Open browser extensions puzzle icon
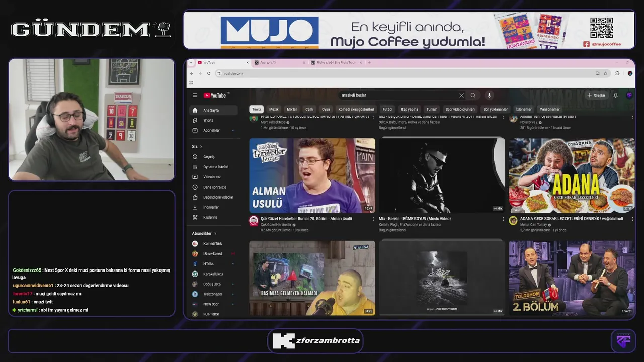644x362 pixels. (617, 73)
